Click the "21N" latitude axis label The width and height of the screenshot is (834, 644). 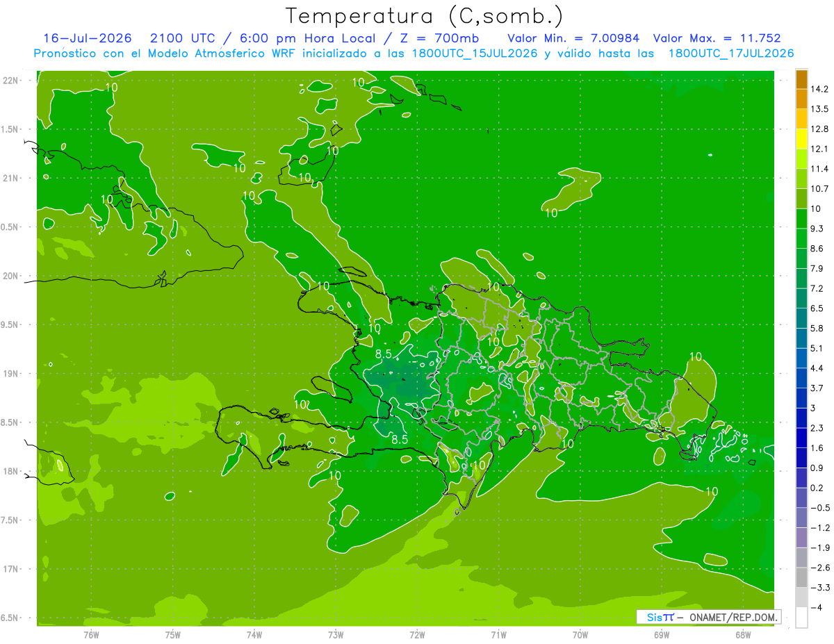pyautogui.click(x=10, y=178)
